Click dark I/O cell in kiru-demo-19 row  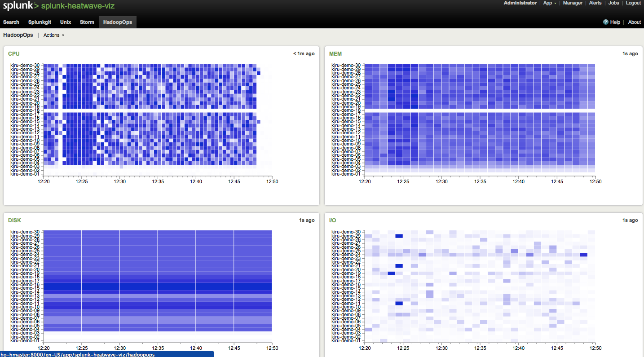(x=391, y=273)
